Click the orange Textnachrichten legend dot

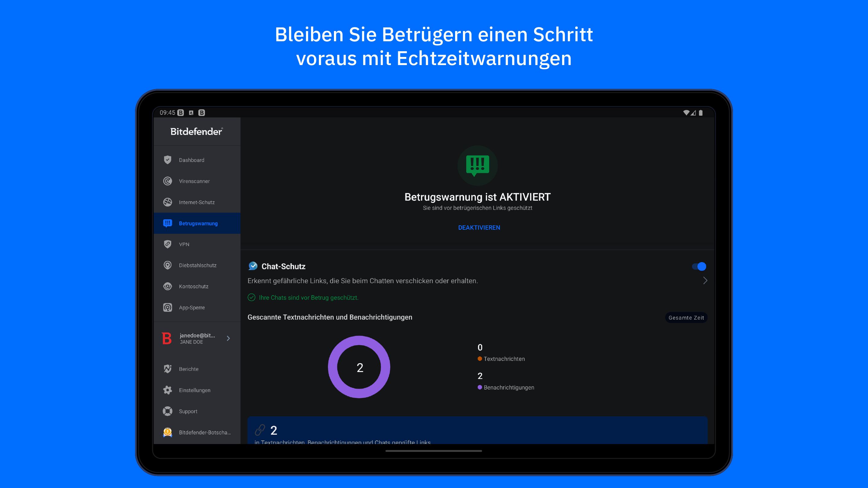[x=480, y=359]
